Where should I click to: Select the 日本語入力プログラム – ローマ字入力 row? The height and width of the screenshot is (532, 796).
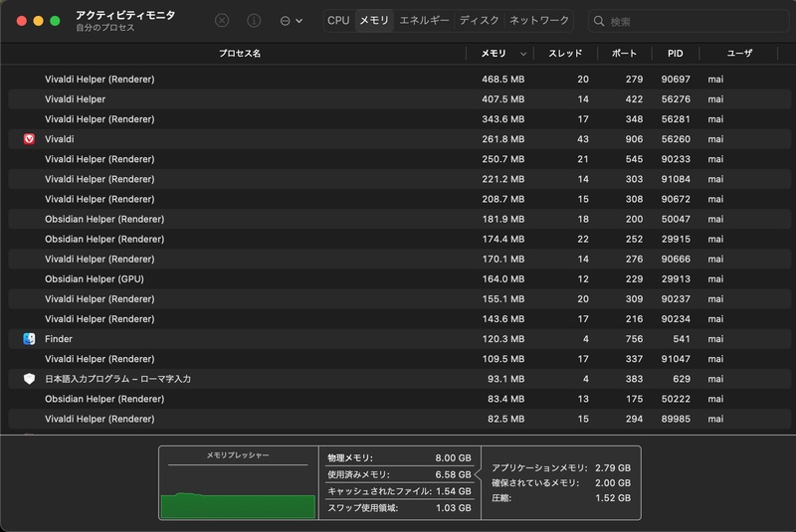400,379
